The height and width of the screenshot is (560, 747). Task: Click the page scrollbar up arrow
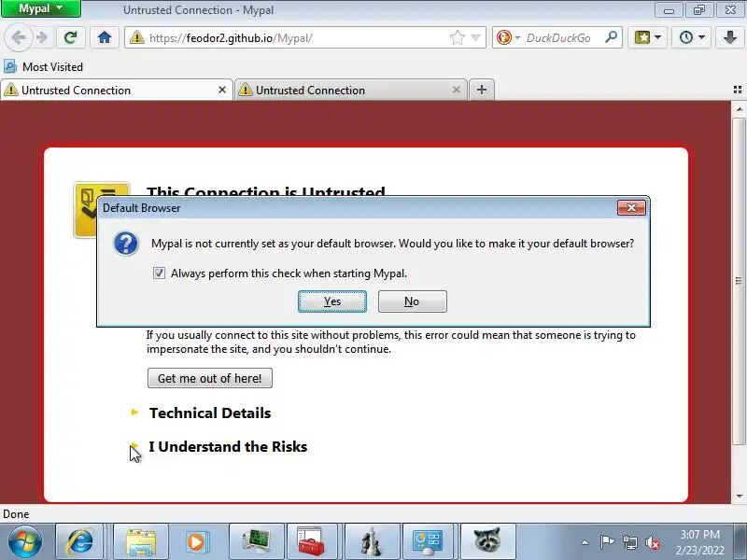739,109
